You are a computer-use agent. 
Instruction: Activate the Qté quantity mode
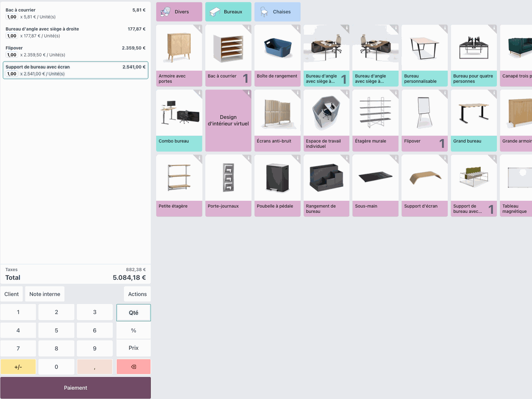[133, 313]
